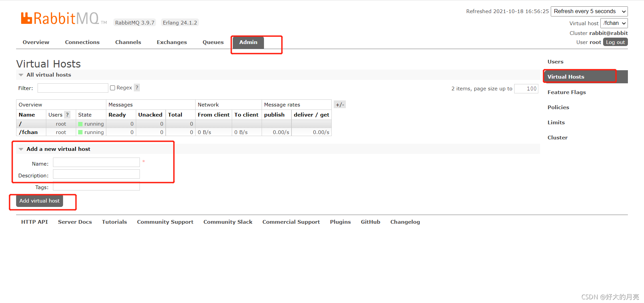Sort by the From client column header

click(x=214, y=115)
